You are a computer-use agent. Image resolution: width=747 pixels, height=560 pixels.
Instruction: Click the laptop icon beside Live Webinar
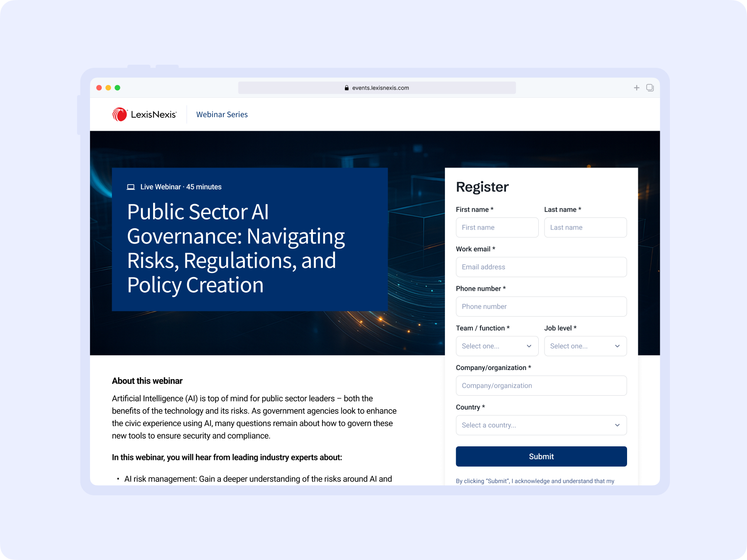(x=131, y=187)
